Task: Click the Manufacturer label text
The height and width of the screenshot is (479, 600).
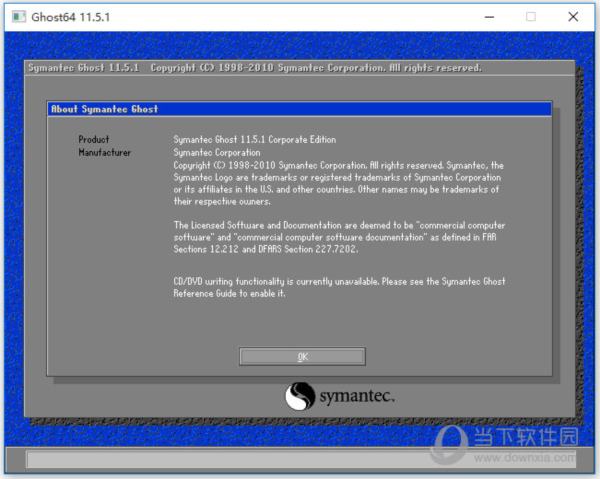Action: click(x=105, y=152)
